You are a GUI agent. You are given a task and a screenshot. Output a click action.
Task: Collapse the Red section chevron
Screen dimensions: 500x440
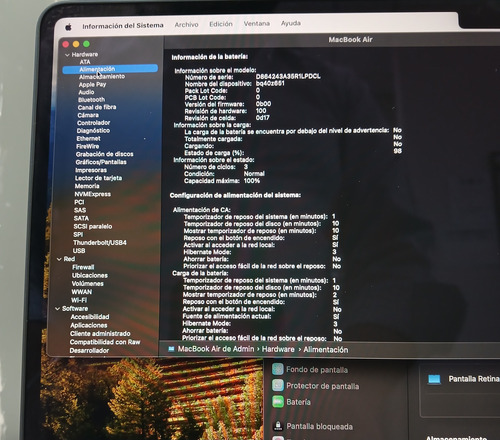click(x=59, y=259)
